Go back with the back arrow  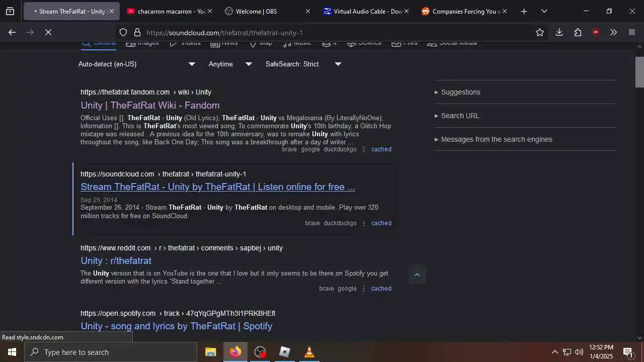(12, 32)
